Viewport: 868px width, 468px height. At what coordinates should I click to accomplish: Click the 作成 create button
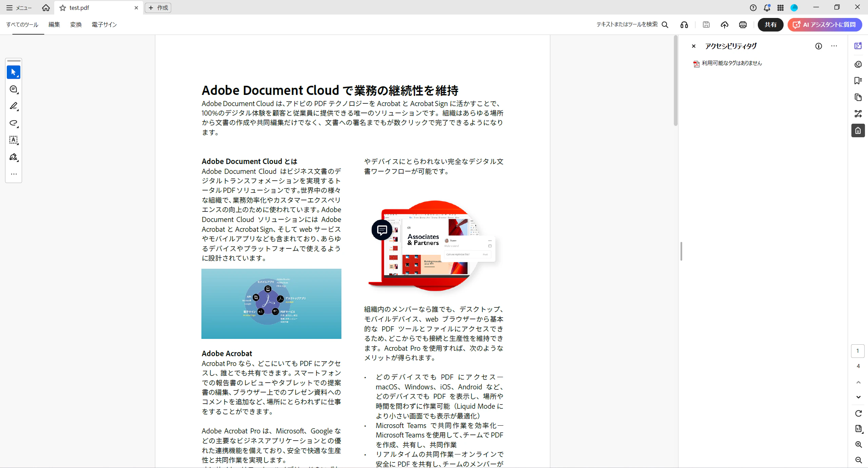coord(158,8)
